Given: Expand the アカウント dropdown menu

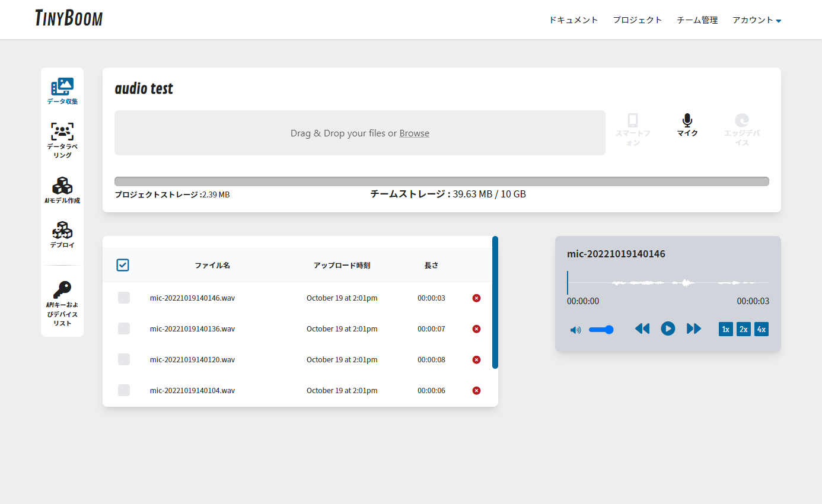Looking at the screenshot, I should (x=757, y=20).
